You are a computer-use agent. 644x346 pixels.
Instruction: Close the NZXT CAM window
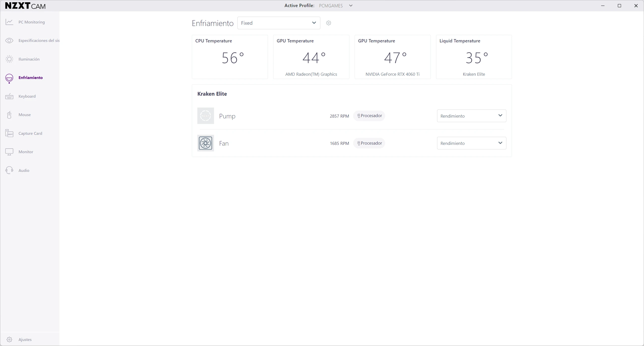[636, 6]
